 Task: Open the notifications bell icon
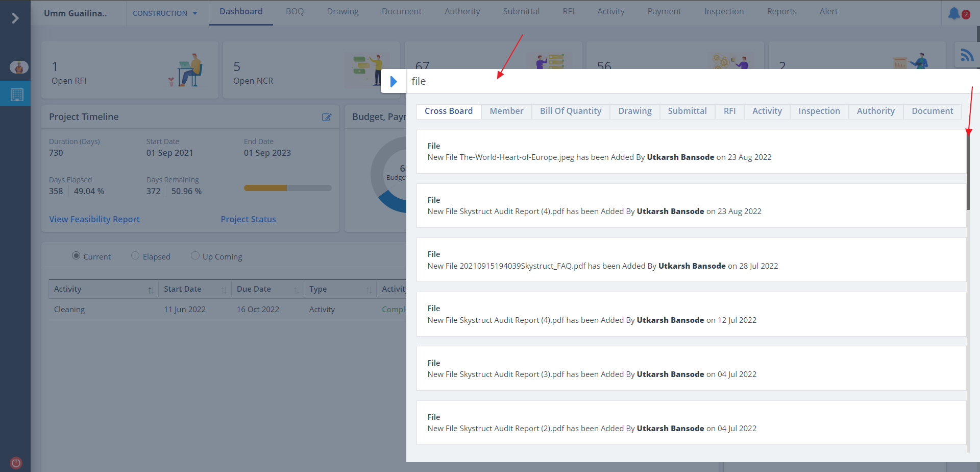click(x=954, y=13)
